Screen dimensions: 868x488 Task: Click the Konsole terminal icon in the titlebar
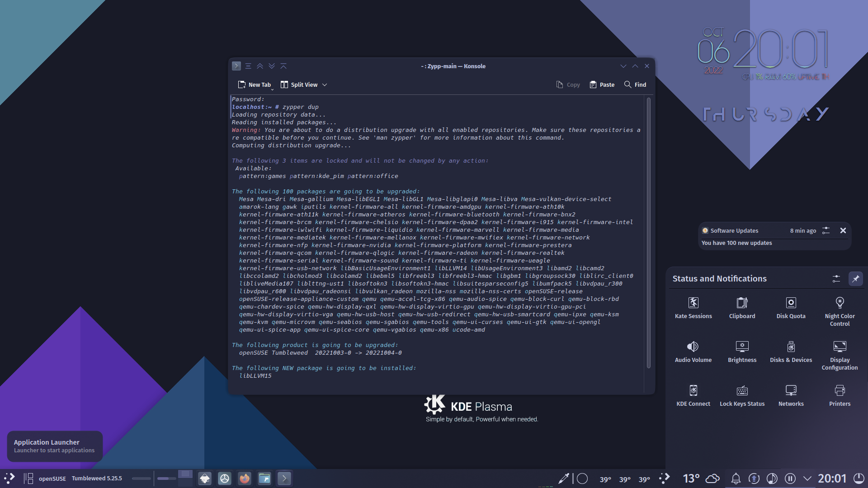click(x=236, y=66)
